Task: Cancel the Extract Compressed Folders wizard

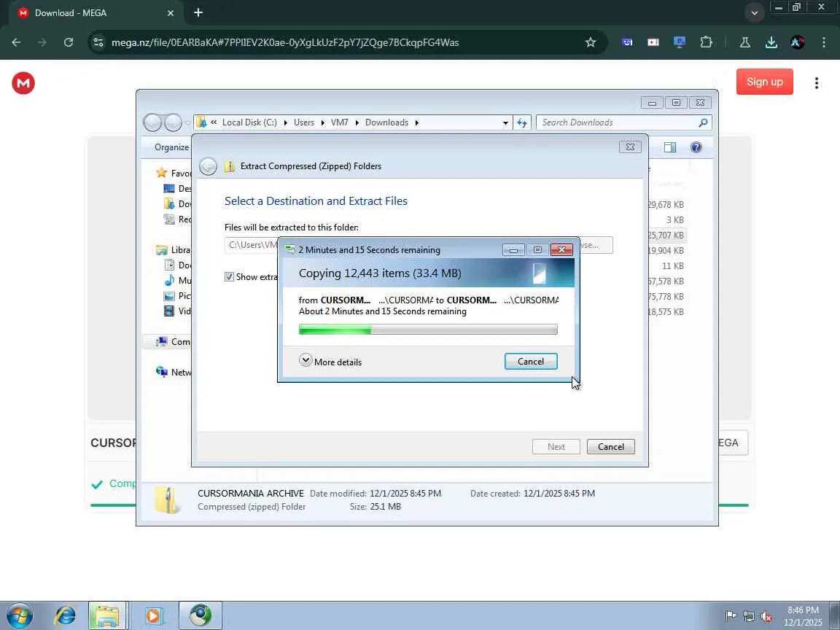Action: 611,447
